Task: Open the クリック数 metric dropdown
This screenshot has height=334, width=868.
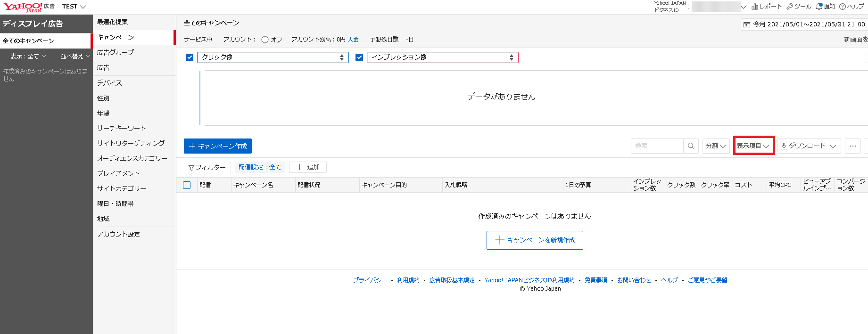Action: [x=273, y=57]
